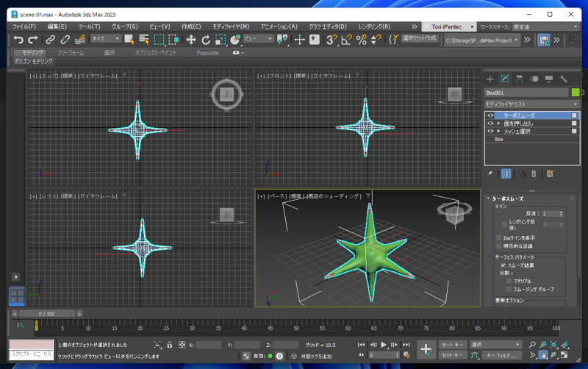Image resolution: width=588 pixels, height=369 pixels.
Task: Open the 選択 key mode dropdown
Action: point(495,344)
